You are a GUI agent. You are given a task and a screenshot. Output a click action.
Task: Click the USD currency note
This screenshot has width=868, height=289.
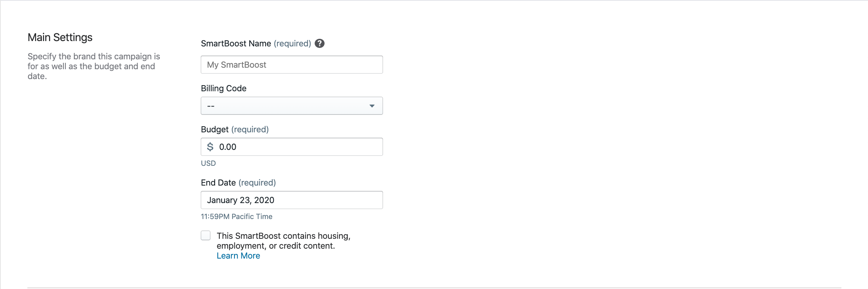click(208, 163)
